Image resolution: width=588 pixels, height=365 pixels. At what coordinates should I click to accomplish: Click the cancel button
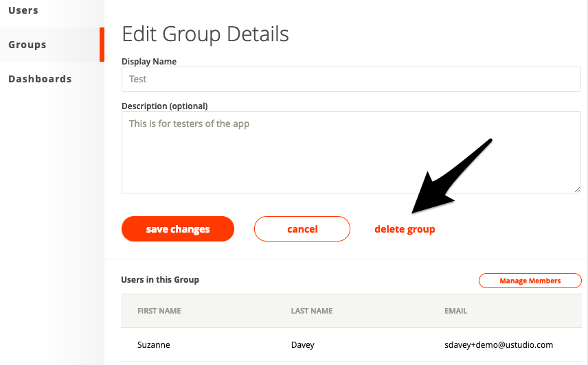302,229
